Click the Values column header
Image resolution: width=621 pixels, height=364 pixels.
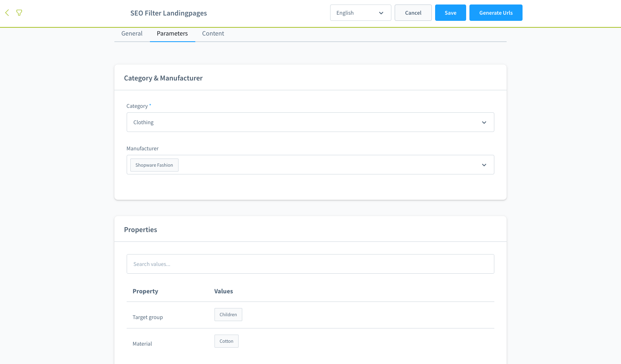[x=223, y=291]
